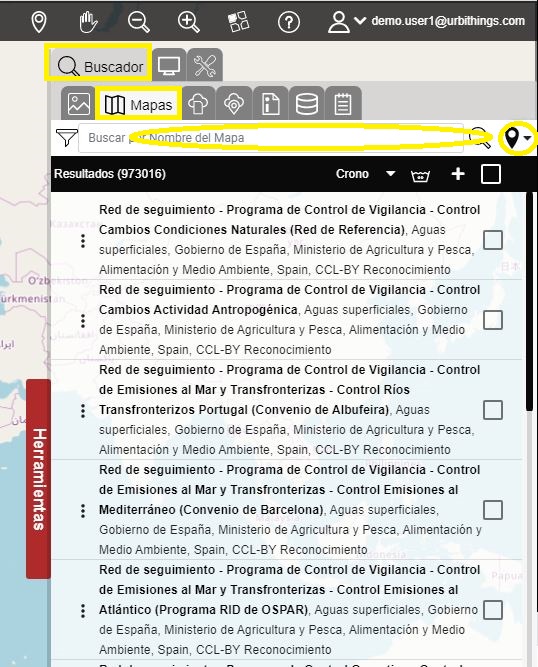The height and width of the screenshot is (667, 538).
Task: Click the basket icon in results bar
Action: 420,175
